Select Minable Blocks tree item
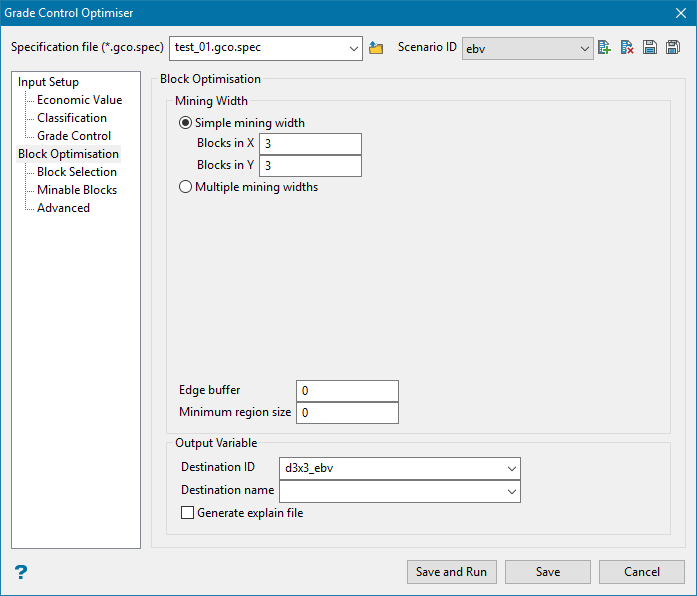The height and width of the screenshot is (596, 697). (x=77, y=190)
